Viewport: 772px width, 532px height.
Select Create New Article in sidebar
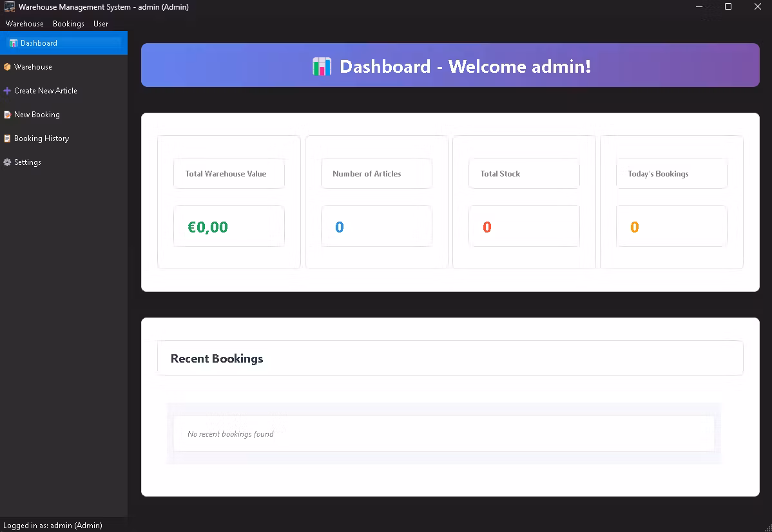tap(45, 91)
